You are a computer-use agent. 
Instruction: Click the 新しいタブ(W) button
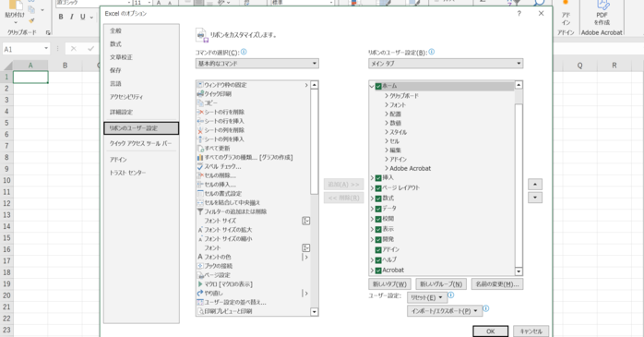(x=389, y=284)
